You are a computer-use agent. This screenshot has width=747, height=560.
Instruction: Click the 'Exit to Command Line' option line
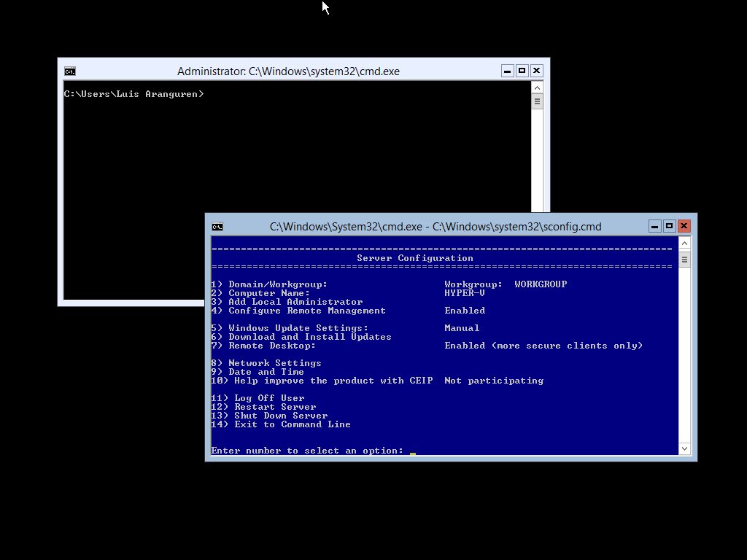click(292, 424)
